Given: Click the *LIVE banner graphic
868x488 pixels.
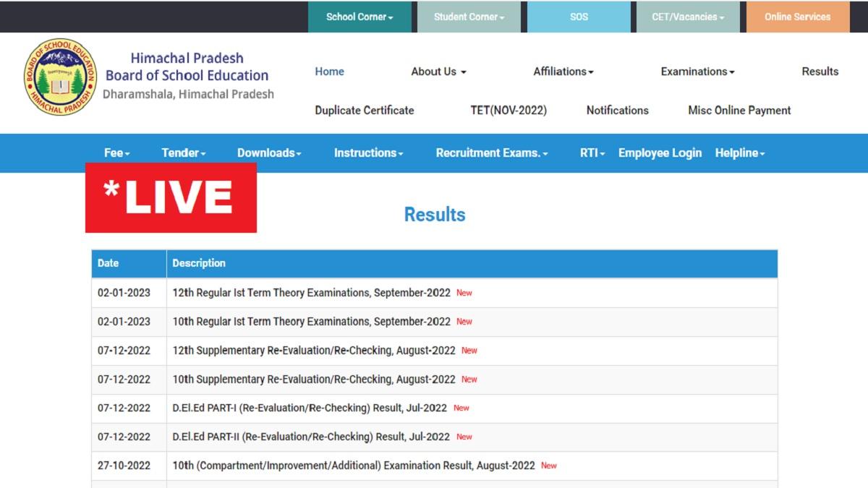Looking at the screenshot, I should (x=171, y=197).
